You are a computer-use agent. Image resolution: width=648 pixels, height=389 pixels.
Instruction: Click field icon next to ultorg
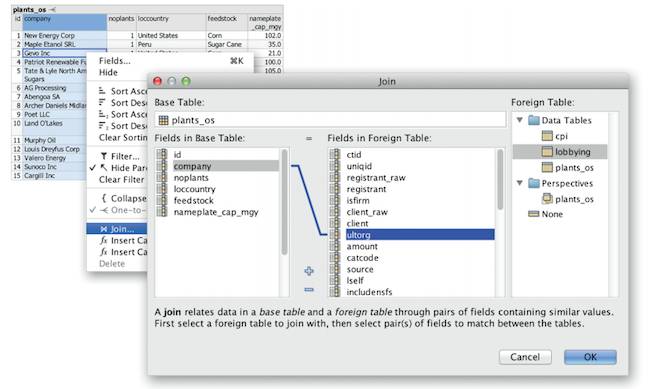(335, 235)
